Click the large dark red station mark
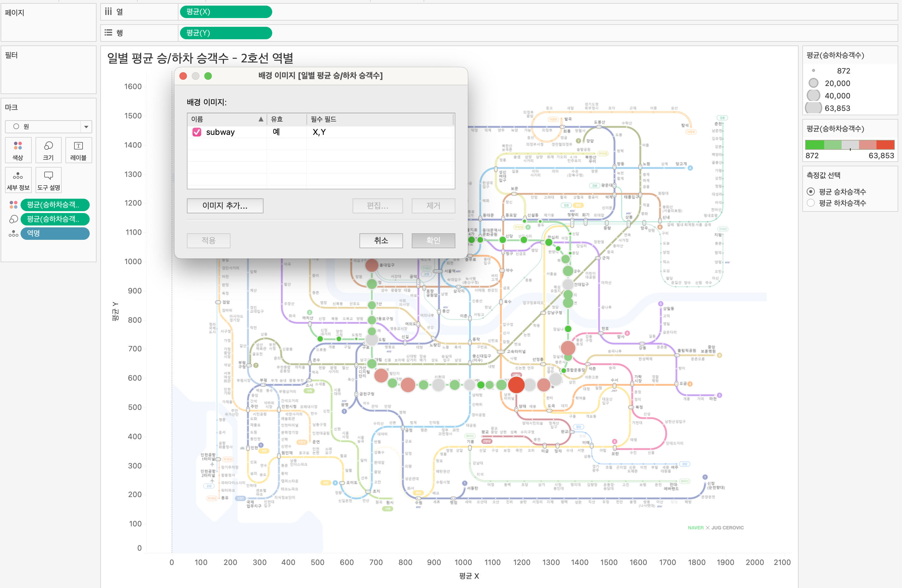The image size is (902, 588). point(516,385)
